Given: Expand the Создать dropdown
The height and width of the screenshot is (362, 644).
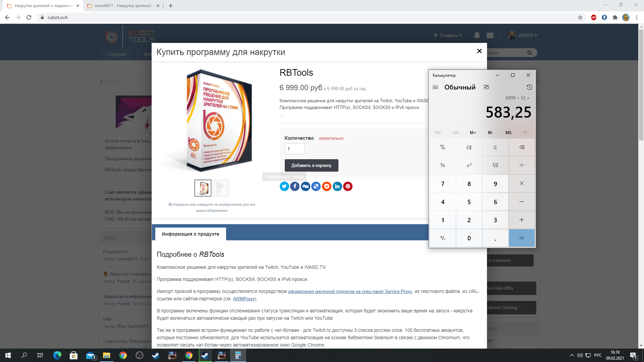Looking at the screenshot, I should (448, 35).
